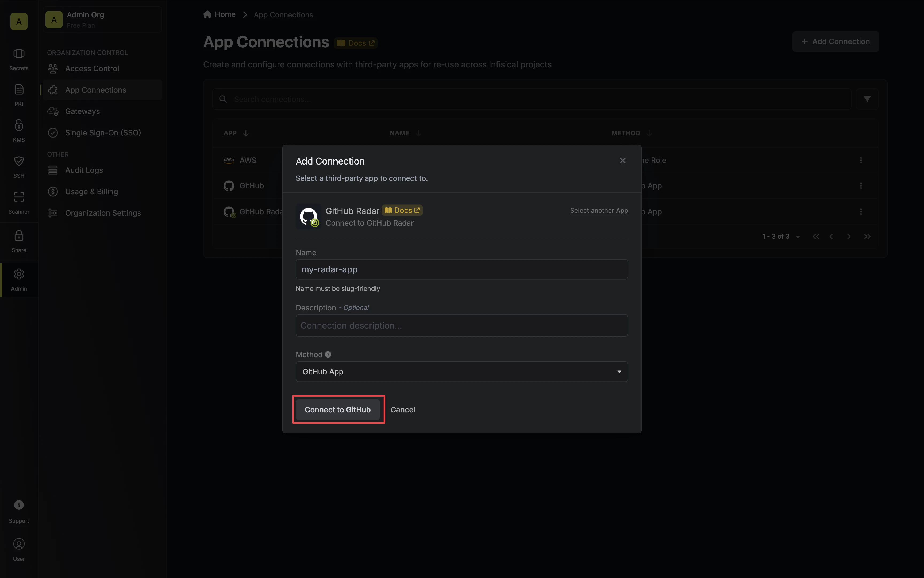Open row options for GitHub connection

pyautogui.click(x=861, y=186)
